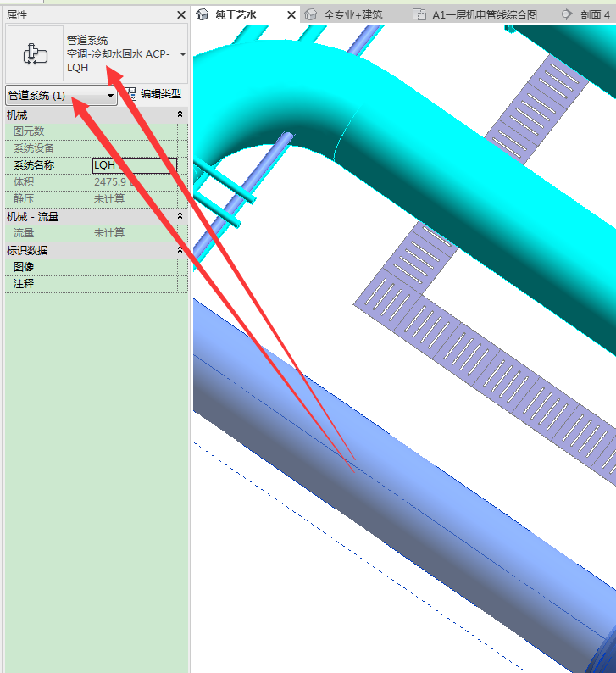Collapse the 标识数据 section

[x=180, y=250]
